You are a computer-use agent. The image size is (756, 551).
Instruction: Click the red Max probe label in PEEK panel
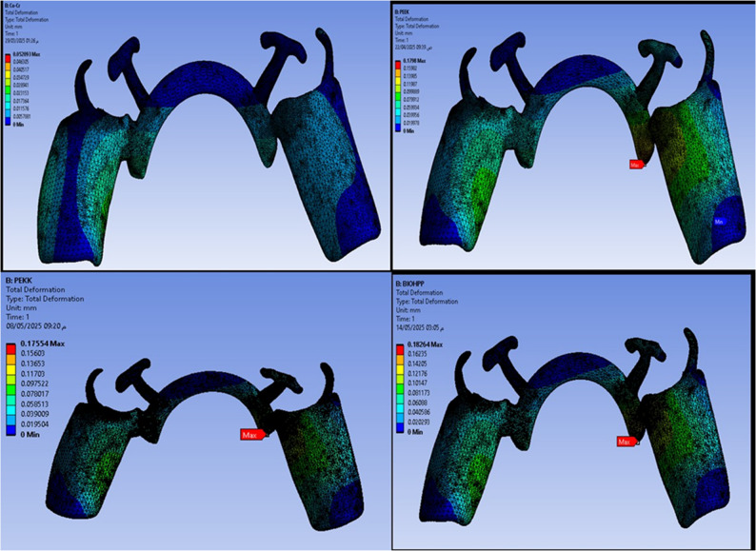(x=635, y=165)
